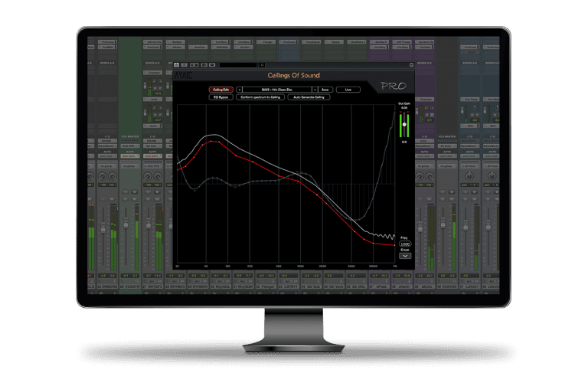Select red ceiling curve point near 10000 Hz
588x373 pixels.
pos(374,243)
